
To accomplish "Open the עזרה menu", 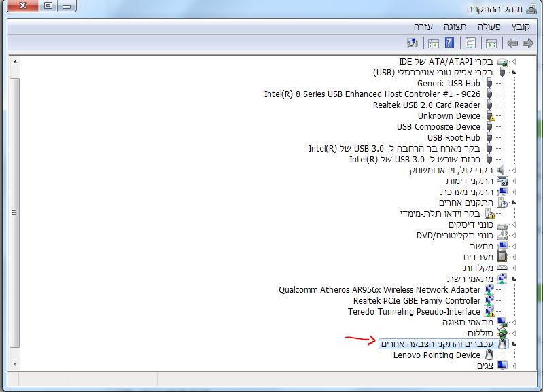I will [423, 26].
